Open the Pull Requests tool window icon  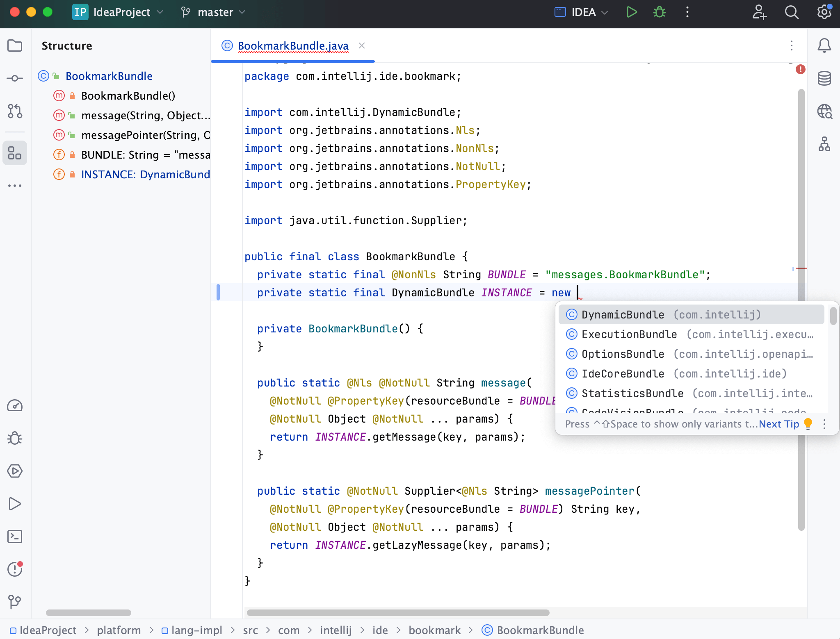pos(15,111)
